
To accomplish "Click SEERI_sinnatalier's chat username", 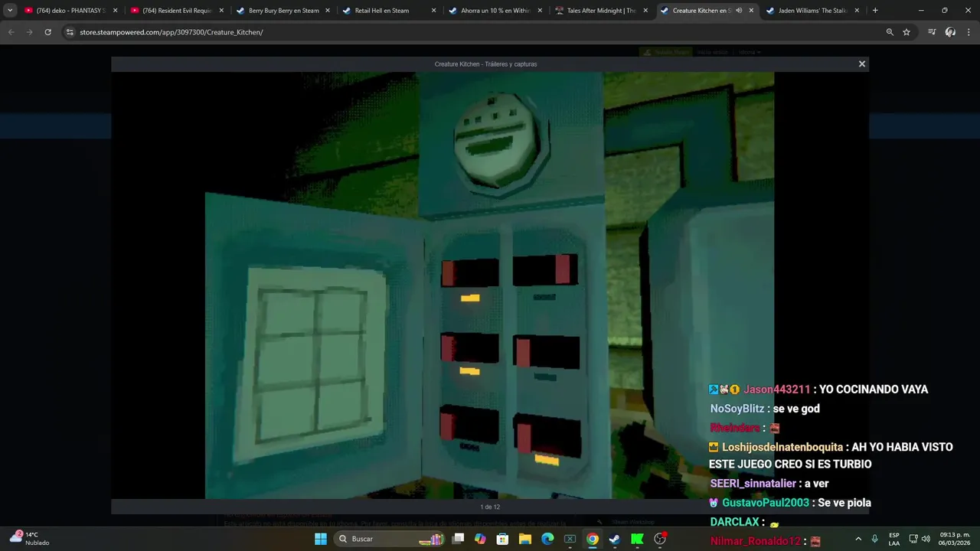I will (753, 484).
